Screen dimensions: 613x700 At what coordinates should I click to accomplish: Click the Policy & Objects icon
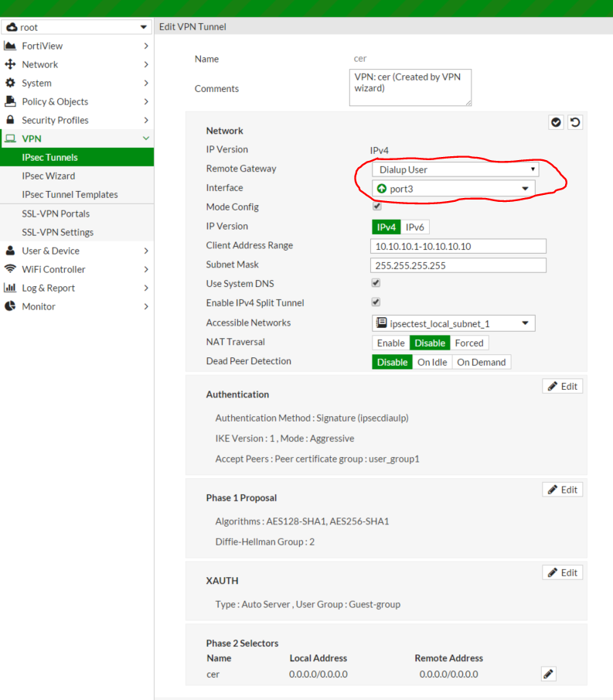10,101
